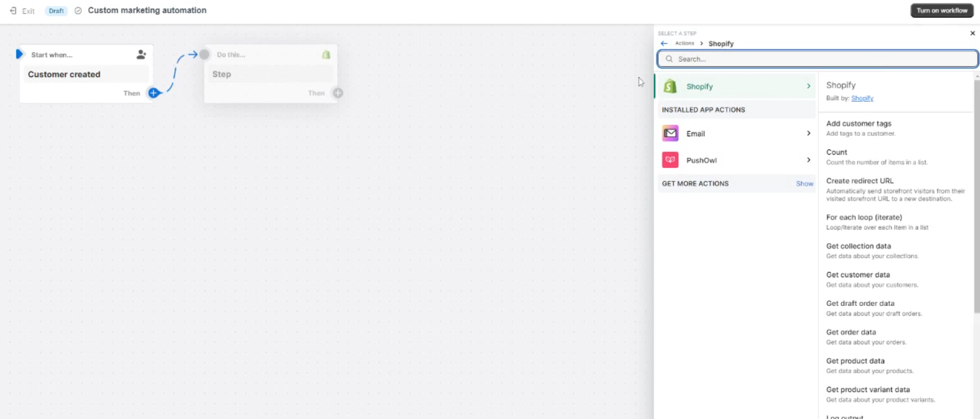Image resolution: width=980 pixels, height=419 pixels.
Task: Choose the Get order data action
Action: tap(895, 337)
